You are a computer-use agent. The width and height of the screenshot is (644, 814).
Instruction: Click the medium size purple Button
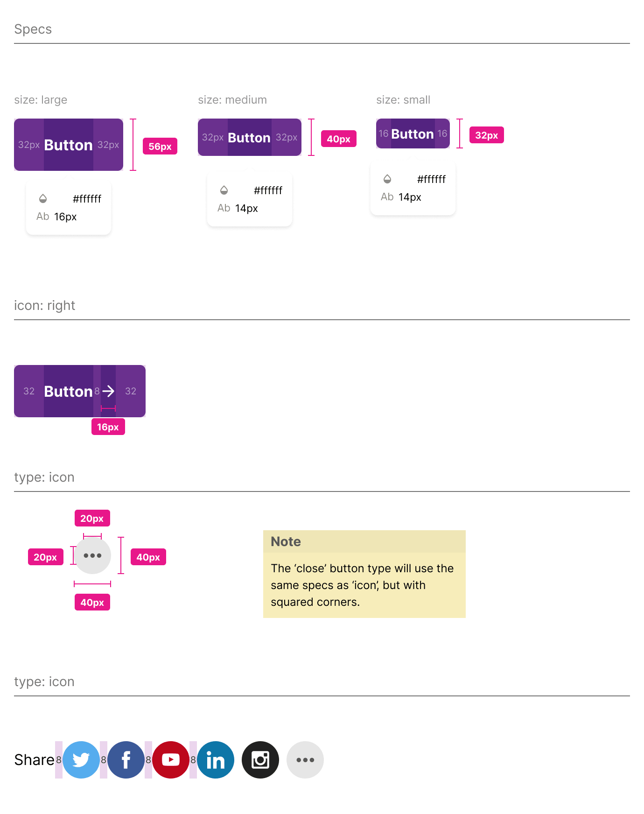click(x=250, y=137)
